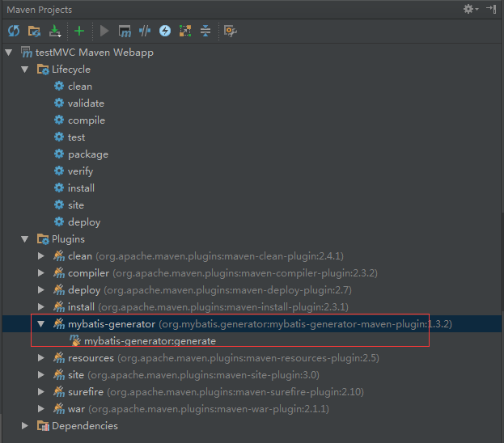
Task: Select the verify lifecycle phase
Action: pyautogui.click(x=74, y=171)
